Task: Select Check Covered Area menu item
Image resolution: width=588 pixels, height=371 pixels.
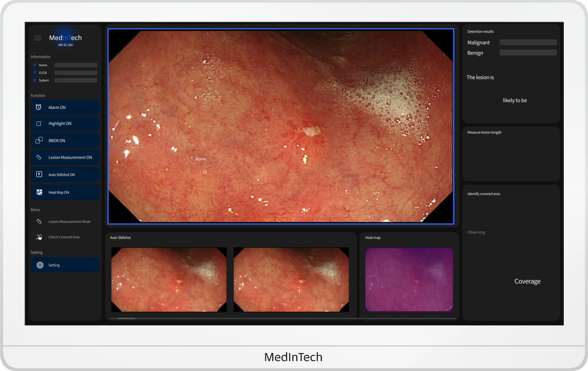Action: click(64, 237)
